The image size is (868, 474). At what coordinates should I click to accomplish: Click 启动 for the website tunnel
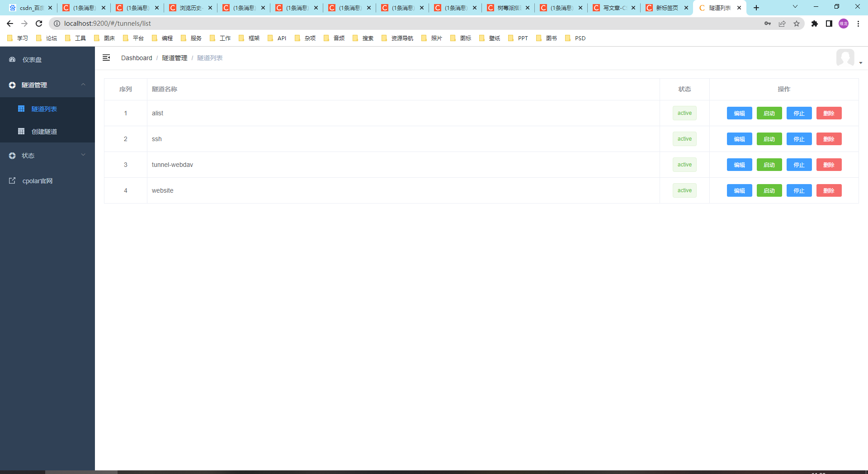(769, 190)
